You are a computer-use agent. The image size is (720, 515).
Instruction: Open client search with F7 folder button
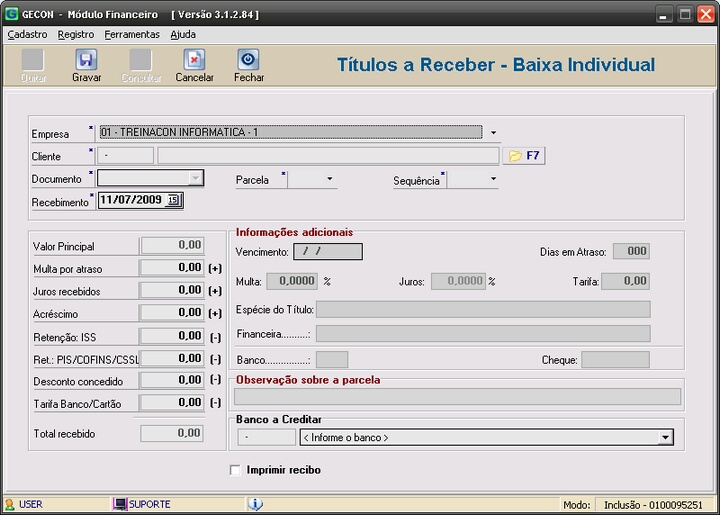[524, 156]
